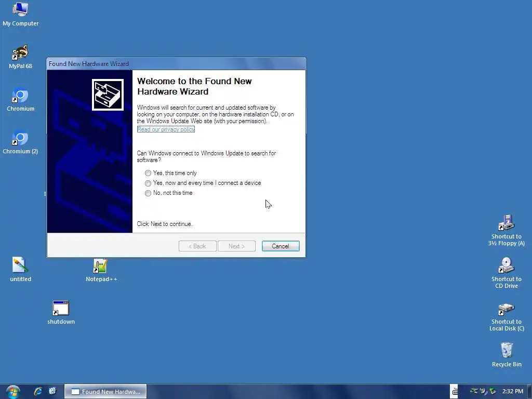
Task: Select the MyPal 68 raccoon icon
Action: [20, 57]
